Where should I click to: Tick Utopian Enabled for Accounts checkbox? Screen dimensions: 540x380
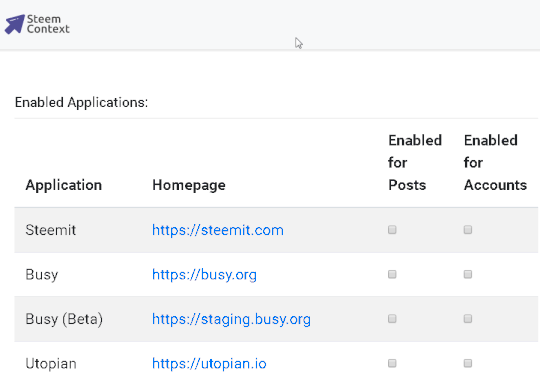[468, 363]
